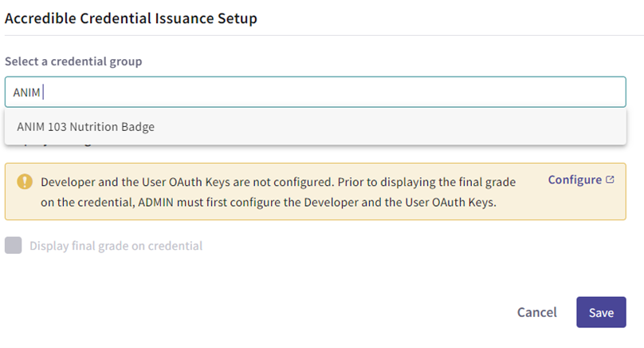The height and width of the screenshot is (348, 644).
Task: Save the credential issuance setup
Action: click(x=601, y=312)
